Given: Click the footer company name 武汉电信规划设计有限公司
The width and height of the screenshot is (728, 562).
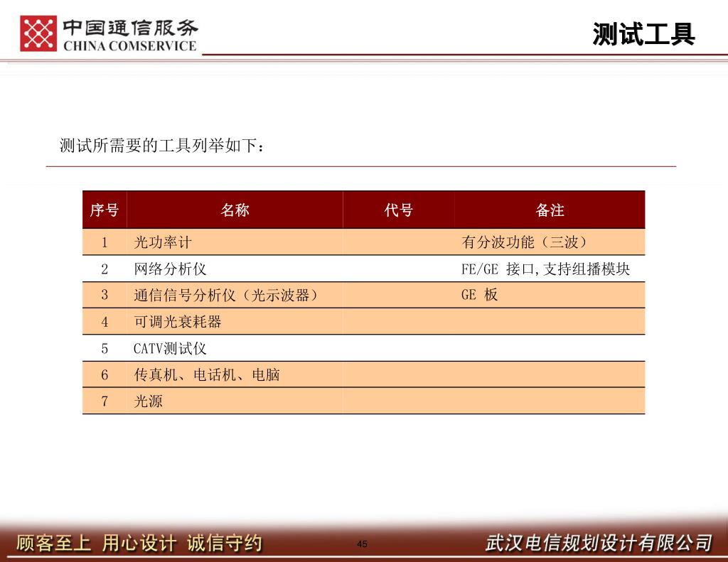Looking at the screenshot, I should point(599,543).
